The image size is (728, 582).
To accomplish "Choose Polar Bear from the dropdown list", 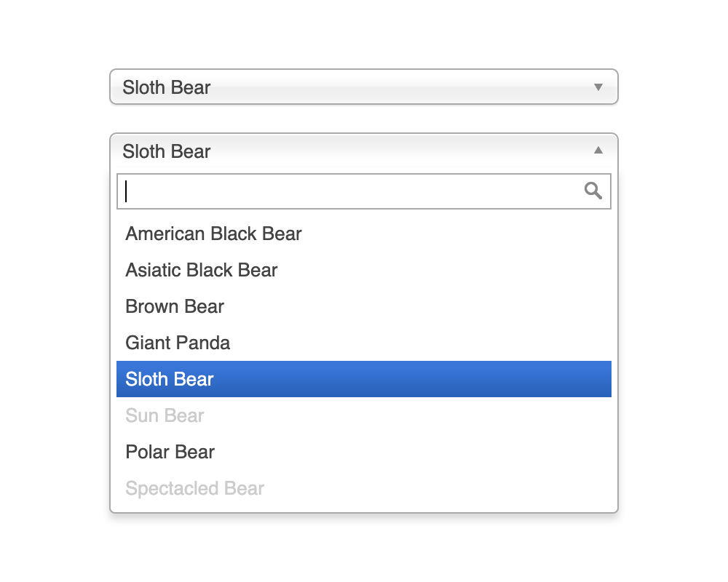I will coord(170,452).
